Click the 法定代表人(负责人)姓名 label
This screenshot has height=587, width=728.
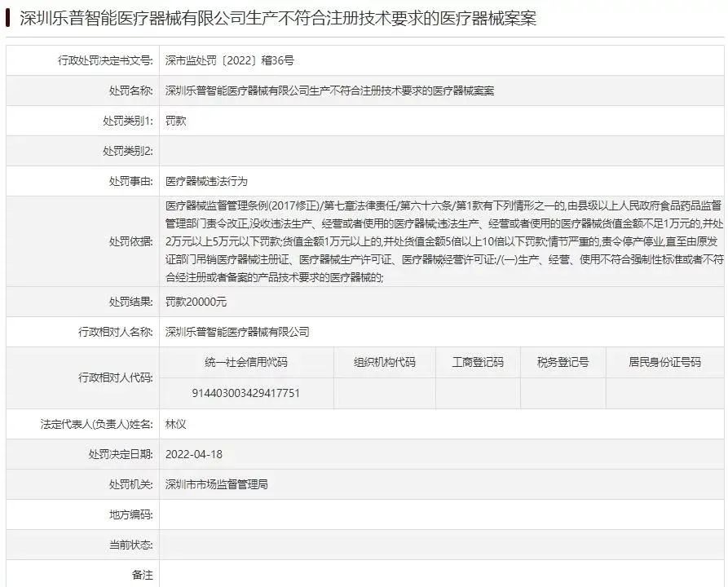[x=96, y=424]
